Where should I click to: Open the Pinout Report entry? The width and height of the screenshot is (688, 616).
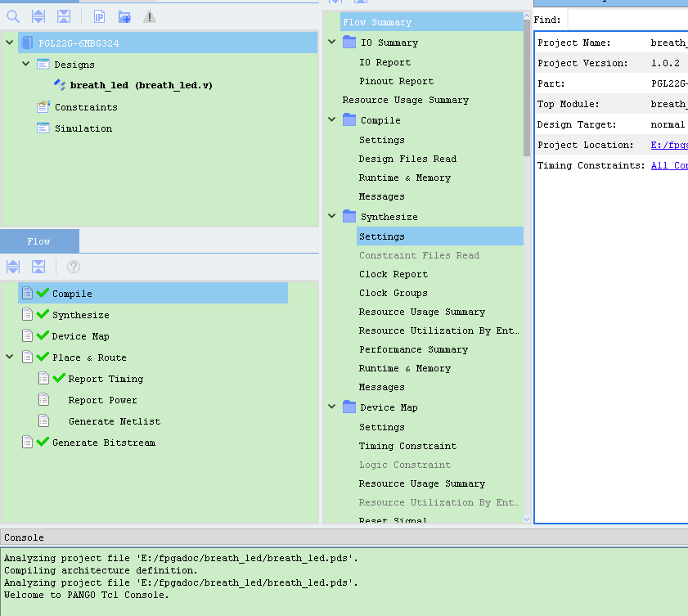click(396, 81)
